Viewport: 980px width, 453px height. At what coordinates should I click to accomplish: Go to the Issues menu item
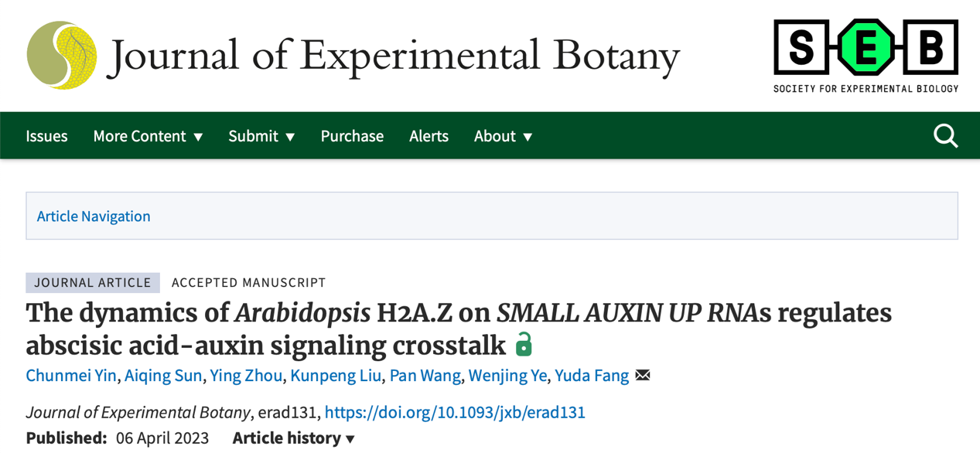click(46, 136)
